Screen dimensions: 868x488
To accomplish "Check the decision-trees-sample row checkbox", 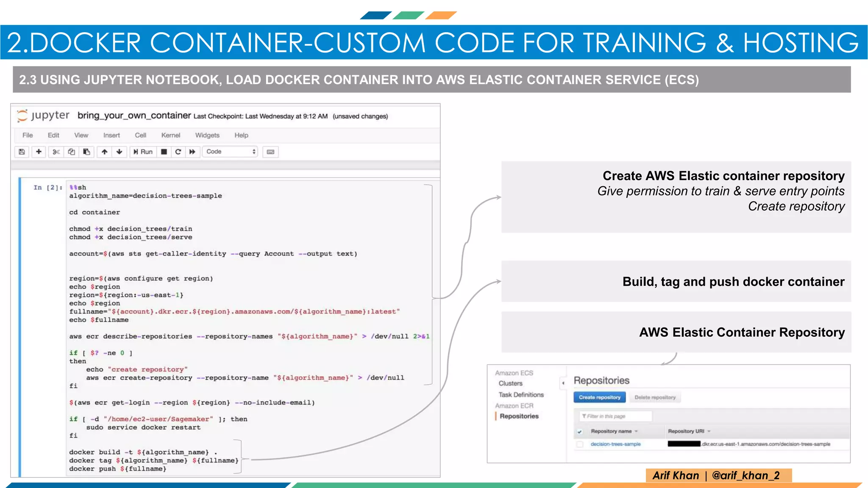I will point(580,444).
